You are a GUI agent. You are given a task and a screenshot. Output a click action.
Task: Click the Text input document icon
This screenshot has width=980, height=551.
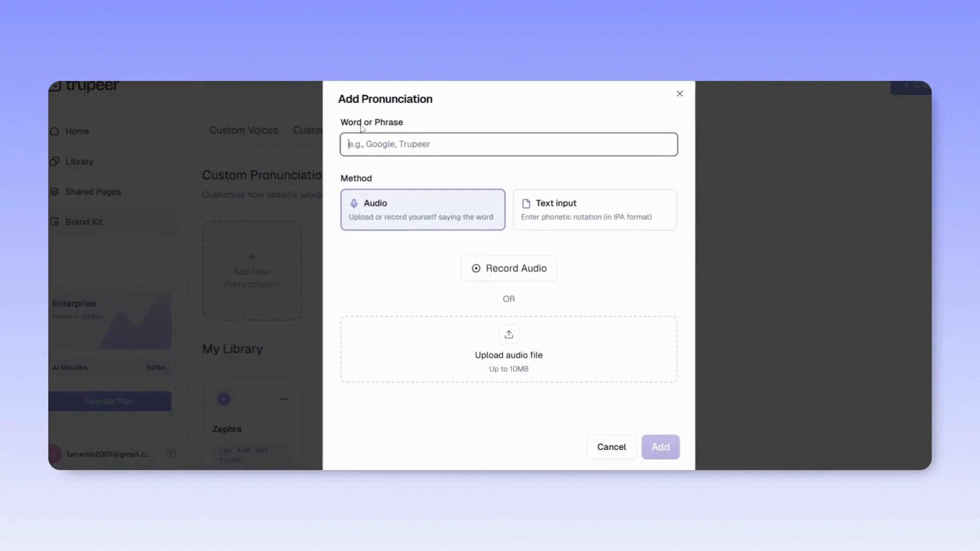[526, 203]
